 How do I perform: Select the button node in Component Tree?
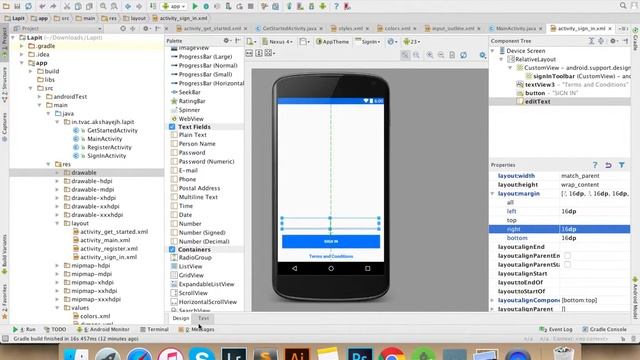(x=547, y=93)
